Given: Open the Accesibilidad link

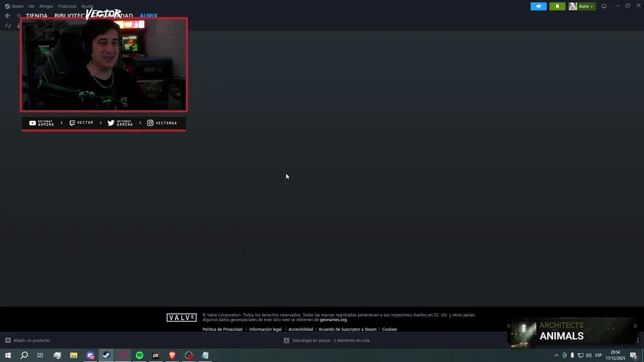Looking at the screenshot, I should (300, 329).
